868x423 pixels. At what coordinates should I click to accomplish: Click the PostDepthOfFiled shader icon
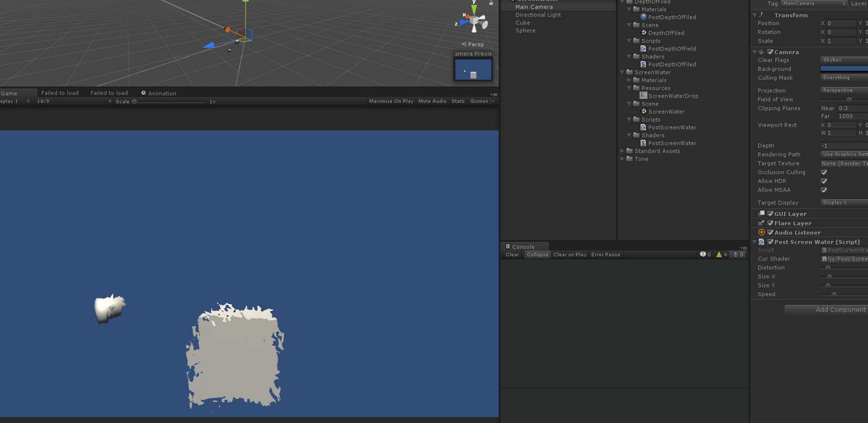click(x=643, y=64)
